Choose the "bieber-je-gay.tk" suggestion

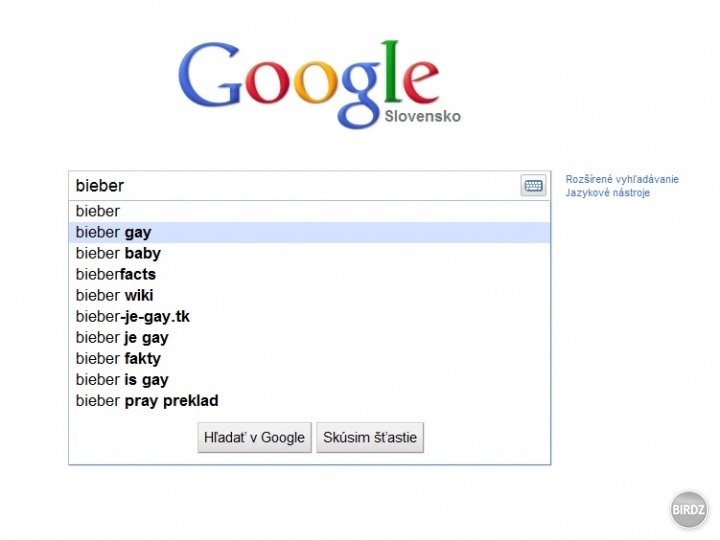coord(309,317)
